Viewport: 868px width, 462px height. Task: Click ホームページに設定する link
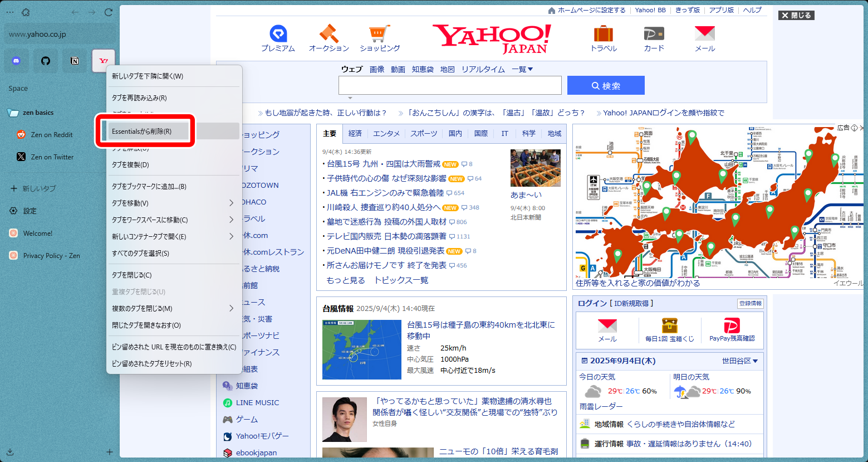coord(591,10)
